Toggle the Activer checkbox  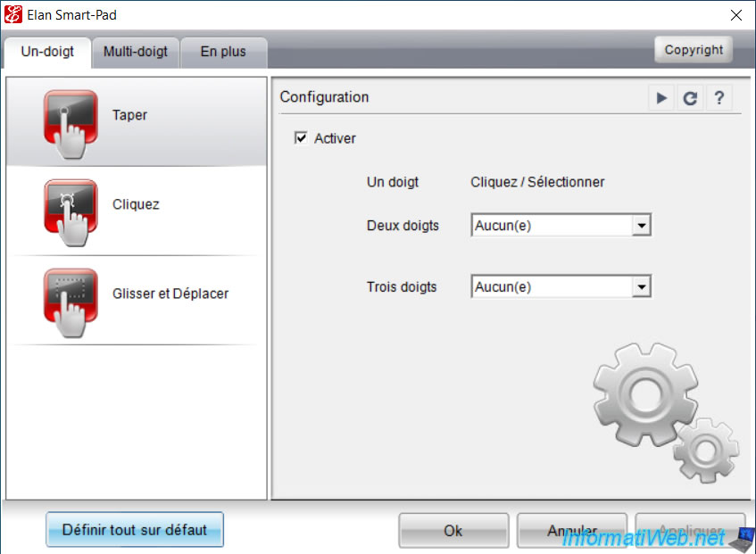[301, 138]
